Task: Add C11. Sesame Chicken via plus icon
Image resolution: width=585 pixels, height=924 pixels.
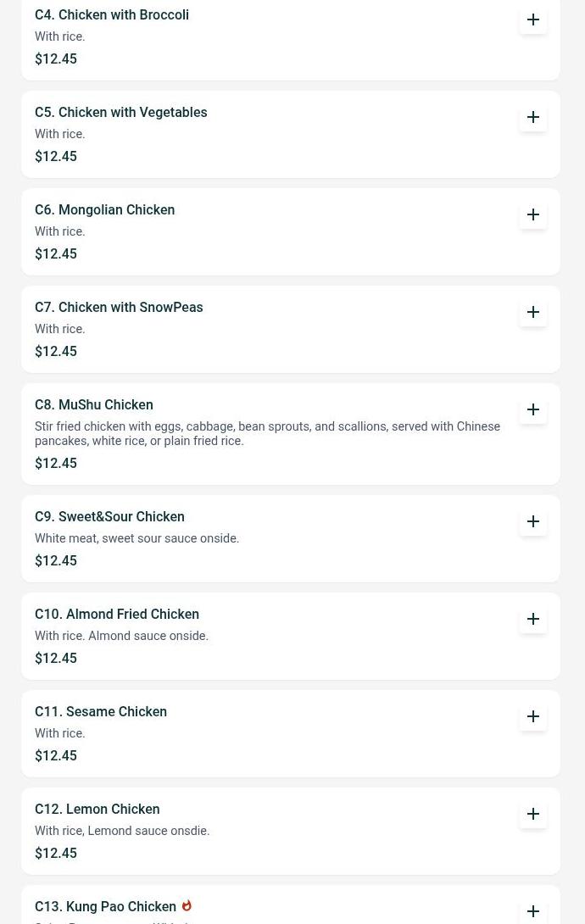Action: (x=532, y=716)
